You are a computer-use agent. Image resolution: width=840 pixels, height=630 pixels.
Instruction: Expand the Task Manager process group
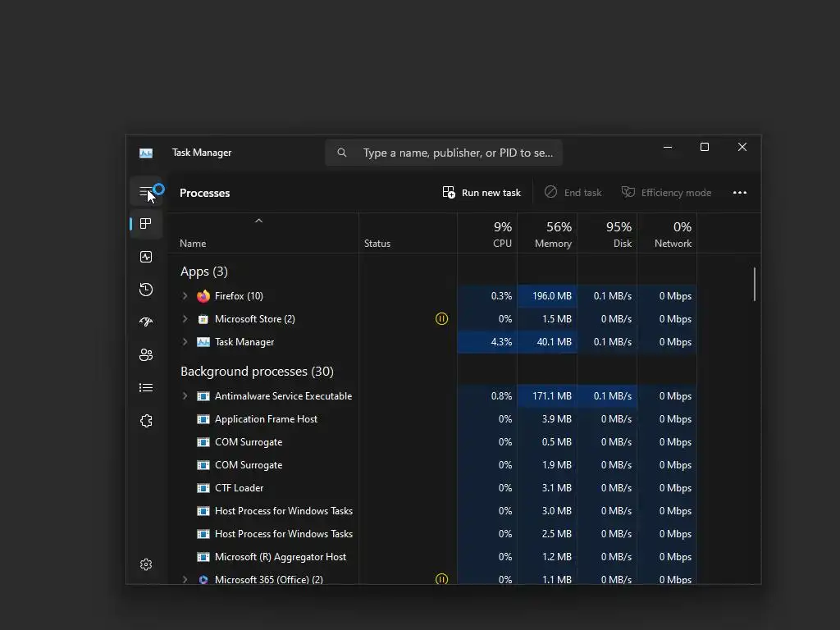tap(185, 342)
